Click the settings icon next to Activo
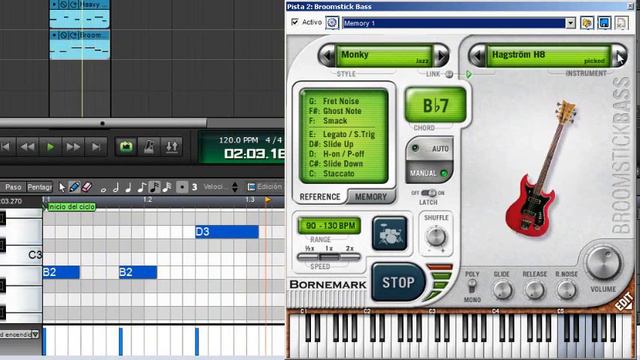 (332, 23)
